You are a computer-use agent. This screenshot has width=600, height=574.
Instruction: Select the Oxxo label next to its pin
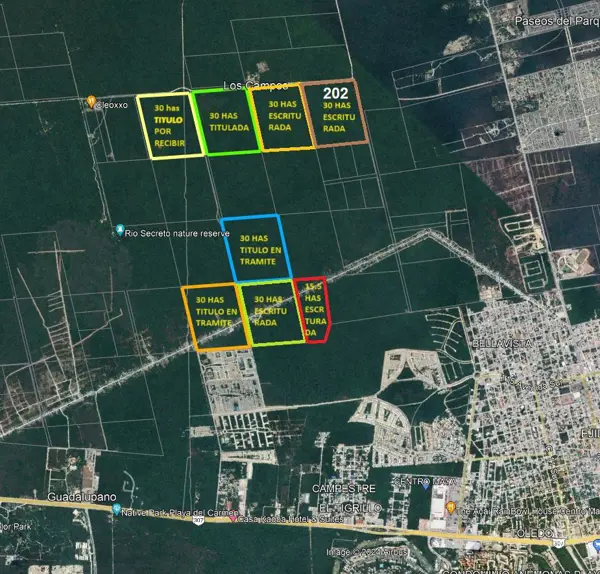(x=111, y=105)
